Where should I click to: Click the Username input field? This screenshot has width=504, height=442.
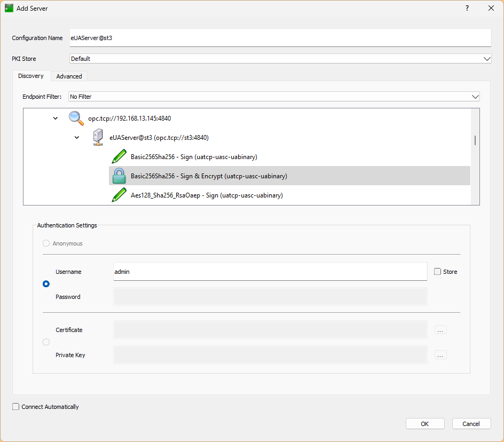pyautogui.click(x=270, y=272)
